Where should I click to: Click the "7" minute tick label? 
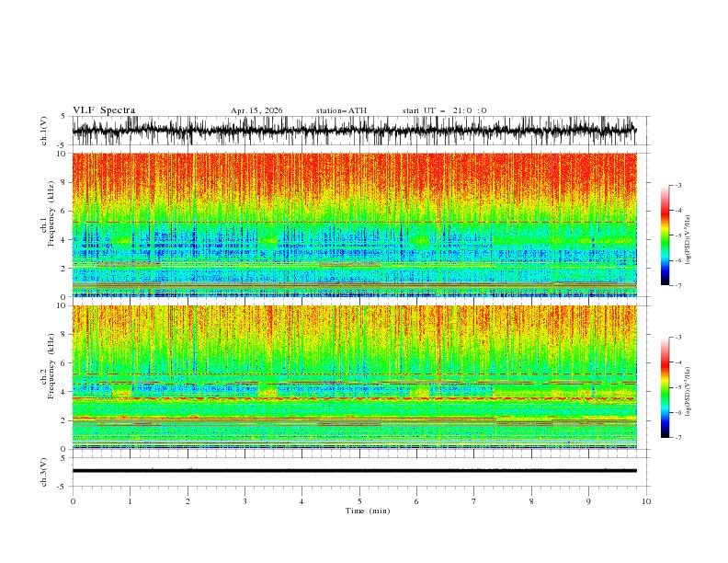(474, 501)
